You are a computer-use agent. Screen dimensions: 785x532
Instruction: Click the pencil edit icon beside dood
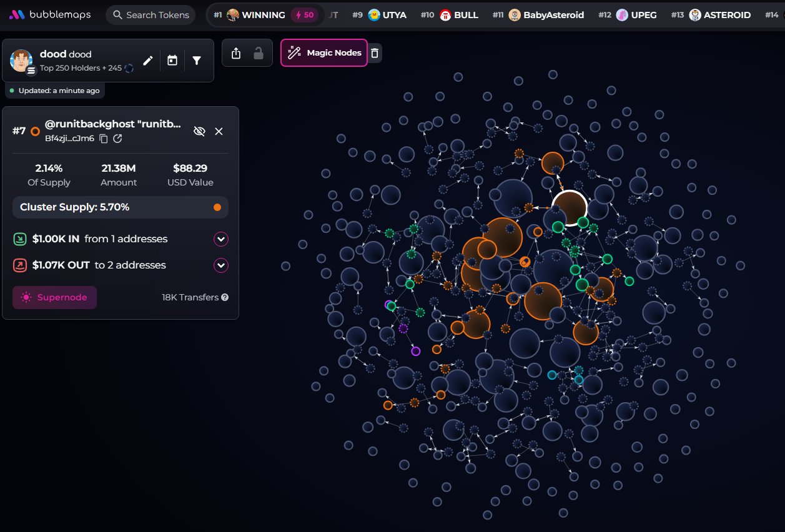(148, 61)
